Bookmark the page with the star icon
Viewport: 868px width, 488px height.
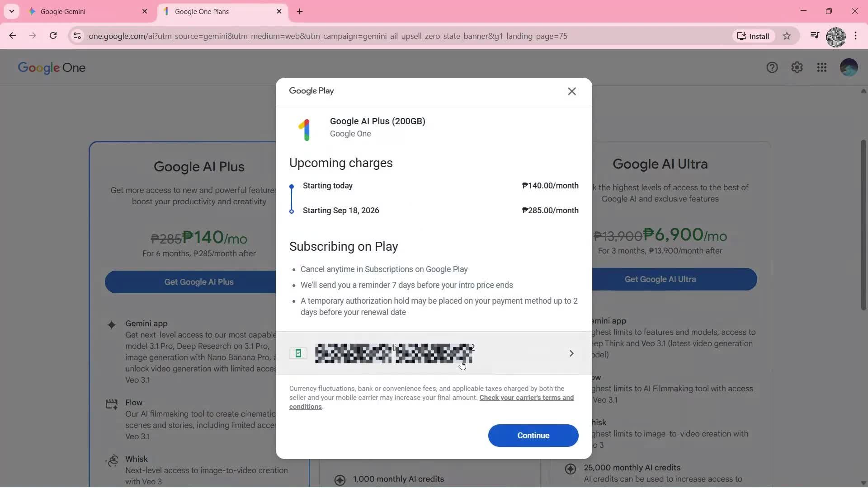[x=787, y=36]
